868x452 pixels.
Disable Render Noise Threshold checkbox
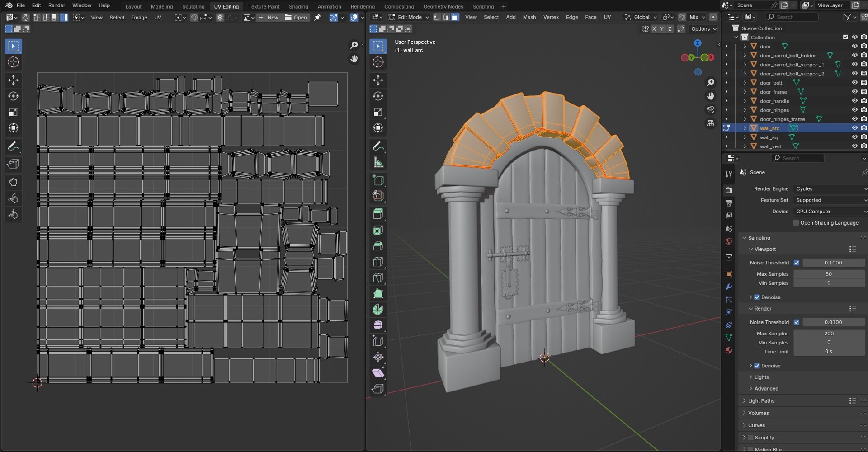(797, 322)
